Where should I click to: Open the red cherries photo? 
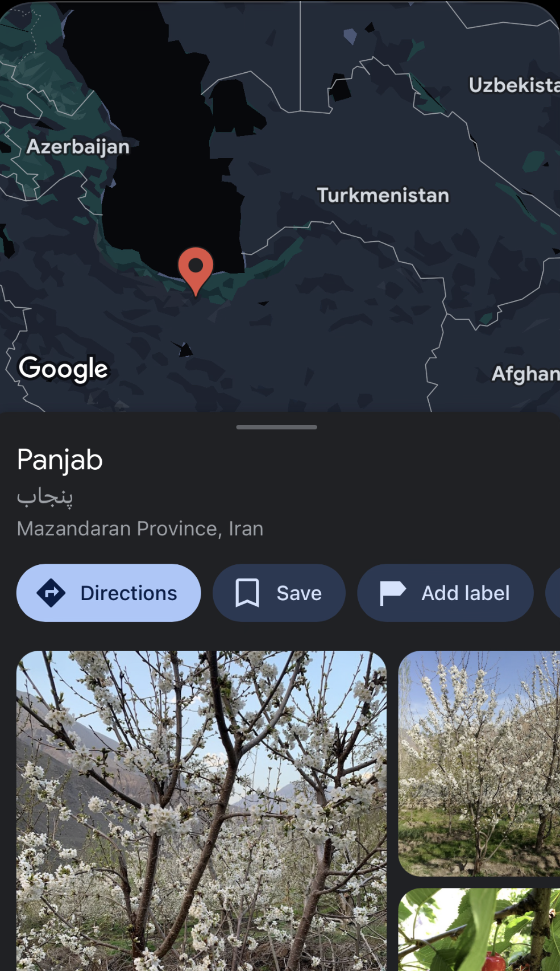pos(479,929)
